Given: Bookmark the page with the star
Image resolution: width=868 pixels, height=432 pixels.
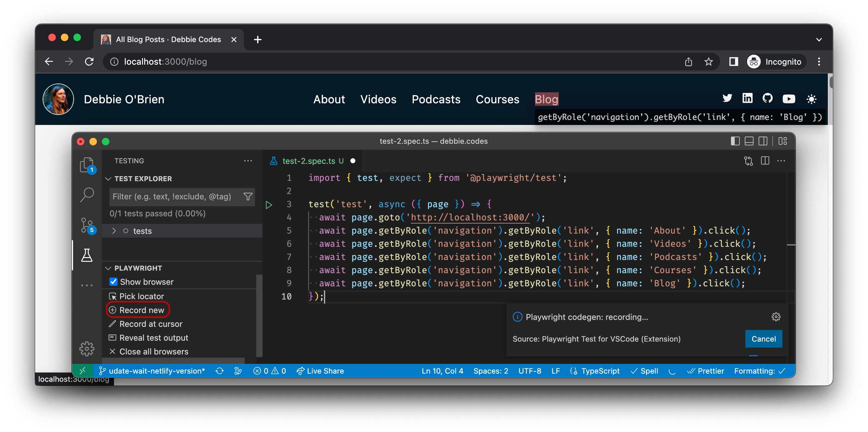Looking at the screenshot, I should coord(709,61).
